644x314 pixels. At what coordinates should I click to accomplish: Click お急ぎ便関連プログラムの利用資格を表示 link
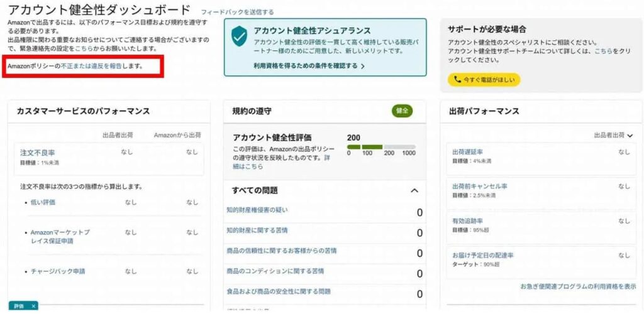coord(579,286)
